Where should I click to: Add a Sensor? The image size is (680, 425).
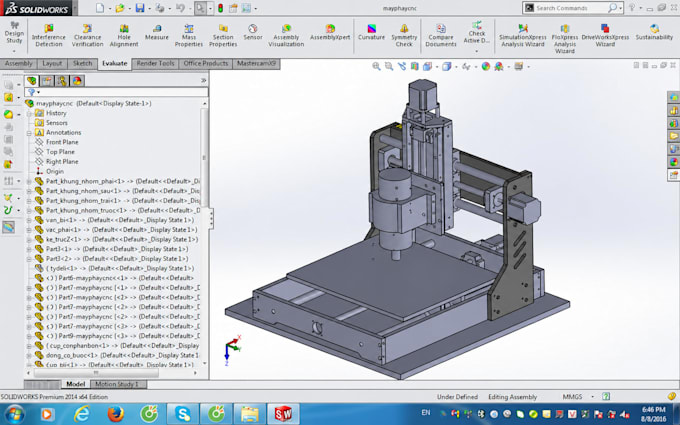pos(253,32)
